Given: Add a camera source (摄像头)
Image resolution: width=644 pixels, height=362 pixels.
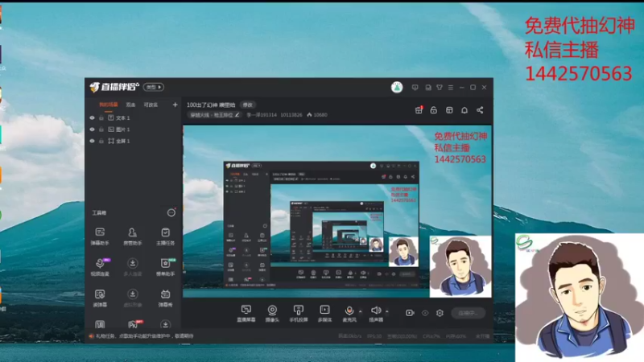Looking at the screenshot, I should tap(272, 313).
